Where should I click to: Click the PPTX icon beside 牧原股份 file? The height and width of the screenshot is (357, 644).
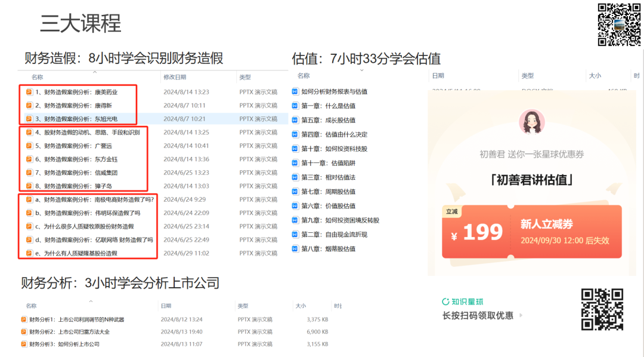29,226
